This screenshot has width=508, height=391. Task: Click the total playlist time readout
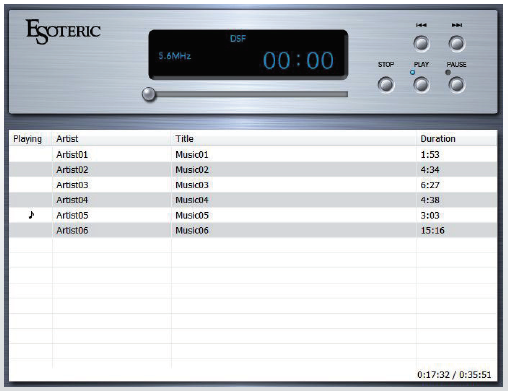tap(454, 375)
